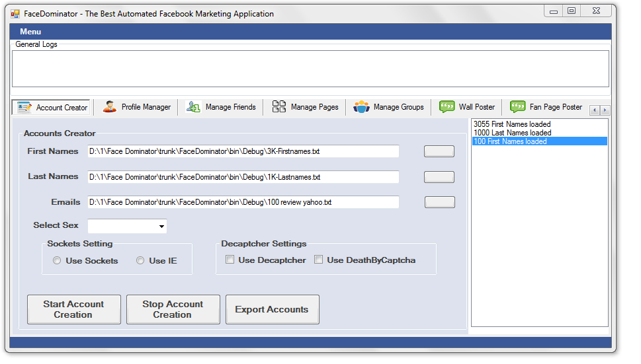The height and width of the screenshot is (364, 641).
Task: Minimize the FaceDominator window
Action: [554, 11]
